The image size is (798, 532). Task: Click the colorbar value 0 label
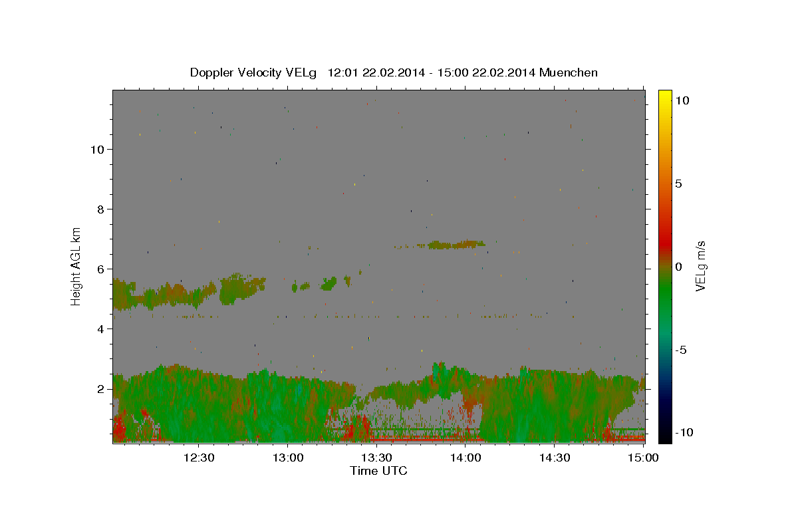coord(678,267)
